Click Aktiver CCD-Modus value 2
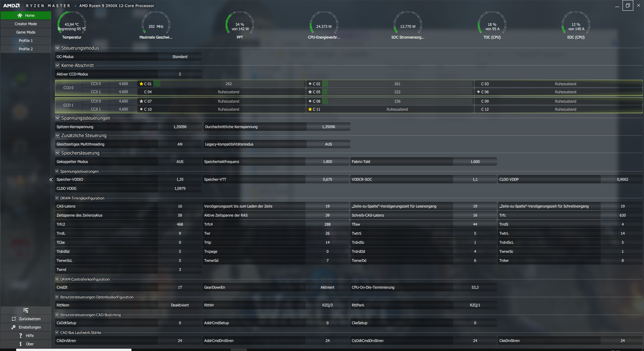Image resolution: width=644 pixels, height=351 pixels. point(180,74)
